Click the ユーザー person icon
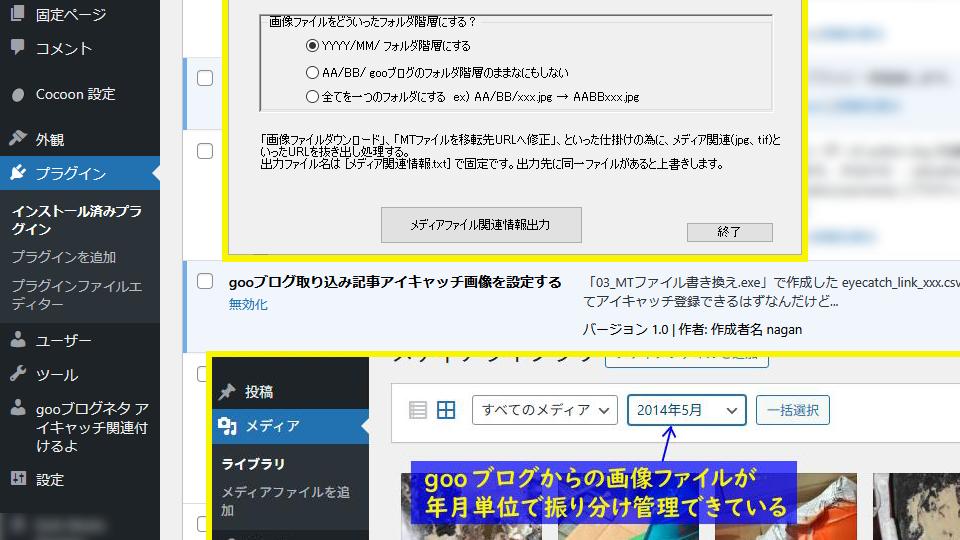 tap(18, 339)
